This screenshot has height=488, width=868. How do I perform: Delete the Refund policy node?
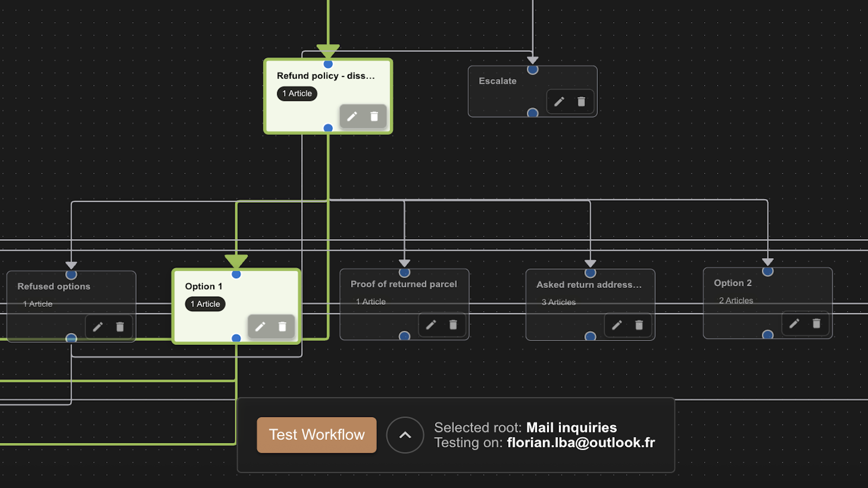pyautogui.click(x=374, y=116)
